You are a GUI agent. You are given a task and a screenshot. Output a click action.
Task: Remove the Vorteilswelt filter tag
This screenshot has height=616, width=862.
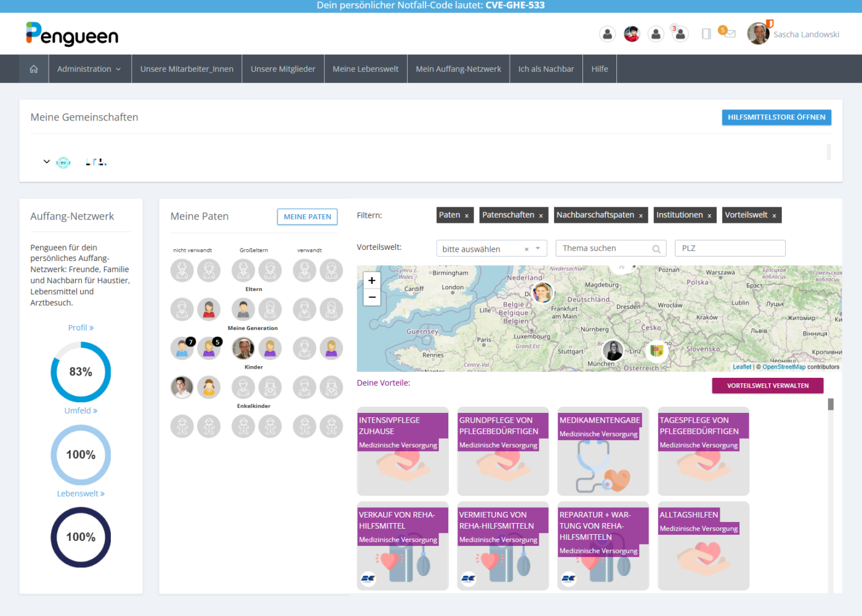coord(774,215)
